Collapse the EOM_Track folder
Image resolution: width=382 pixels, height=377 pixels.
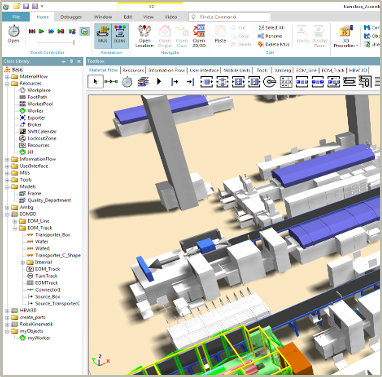click(x=15, y=228)
